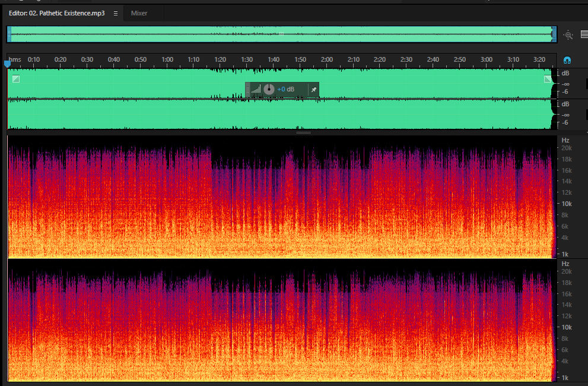Click the 2:00 mark on time ruler
Image resolution: width=588 pixels, height=386 pixels.
(326, 60)
